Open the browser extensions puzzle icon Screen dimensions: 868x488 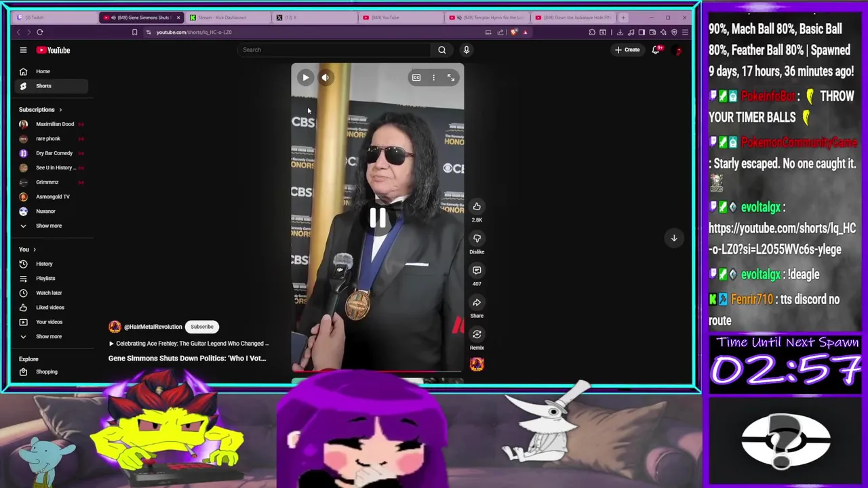pos(592,32)
